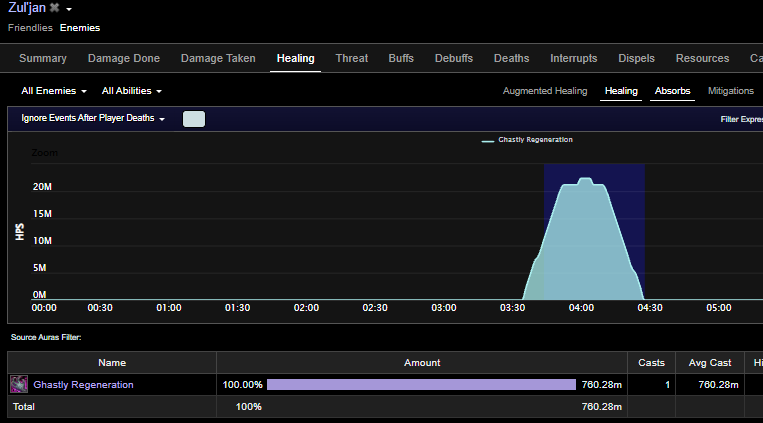Screen dimensions: 763x423
Task: Click the highlighted phase region in the graph
Action: pos(594,232)
